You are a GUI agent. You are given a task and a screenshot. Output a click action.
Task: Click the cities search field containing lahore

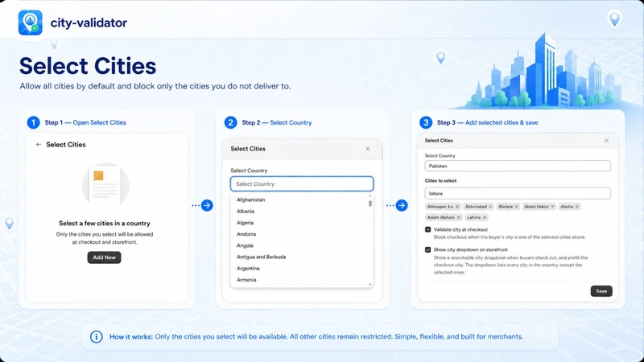coord(518,193)
